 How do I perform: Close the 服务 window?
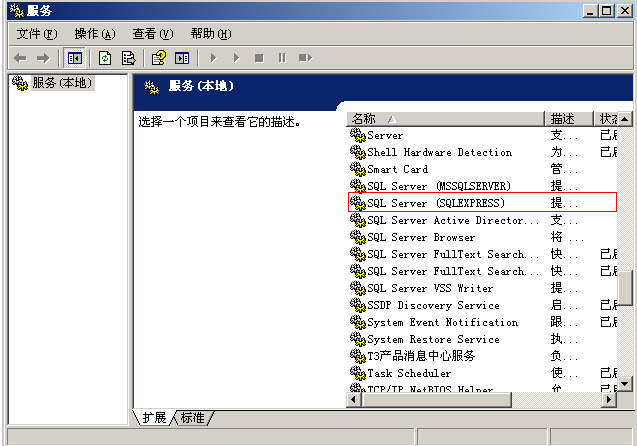(x=625, y=11)
